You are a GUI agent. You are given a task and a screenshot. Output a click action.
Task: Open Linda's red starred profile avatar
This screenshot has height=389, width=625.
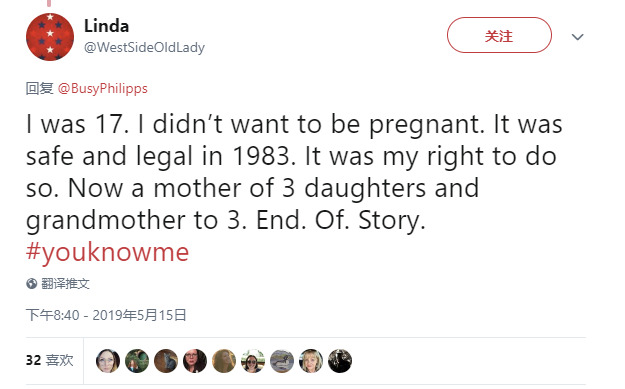[50, 37]
